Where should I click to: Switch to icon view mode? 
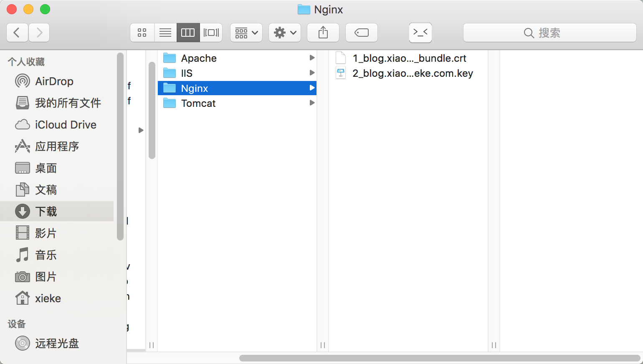(x=142, y=33)
